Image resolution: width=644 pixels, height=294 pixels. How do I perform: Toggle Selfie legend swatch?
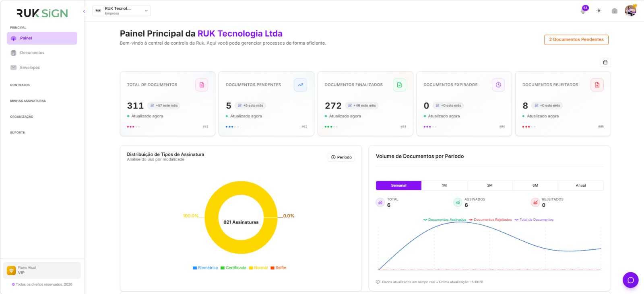(272, 268)
